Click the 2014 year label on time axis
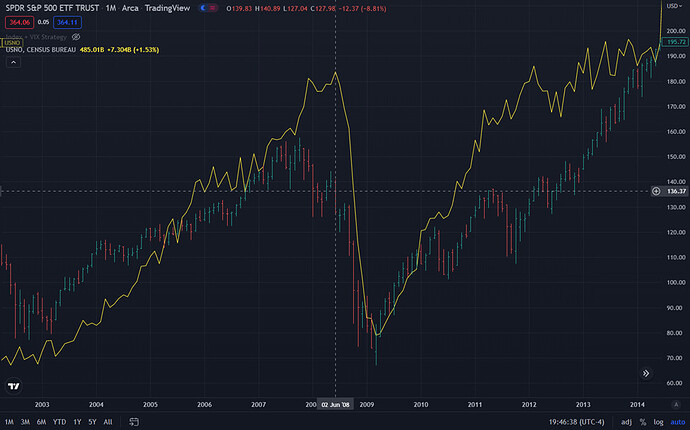690x430 pixels. [637, 404]
